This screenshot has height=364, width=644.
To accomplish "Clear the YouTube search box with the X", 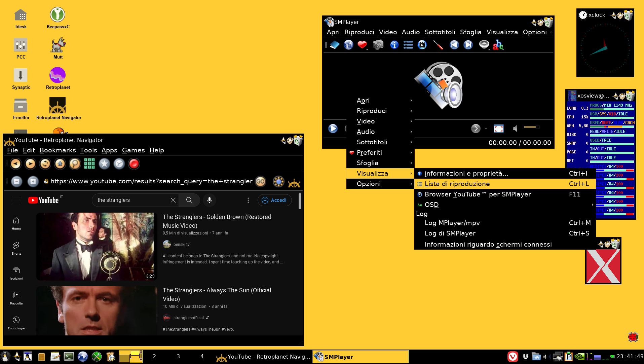I will [173, 200].
